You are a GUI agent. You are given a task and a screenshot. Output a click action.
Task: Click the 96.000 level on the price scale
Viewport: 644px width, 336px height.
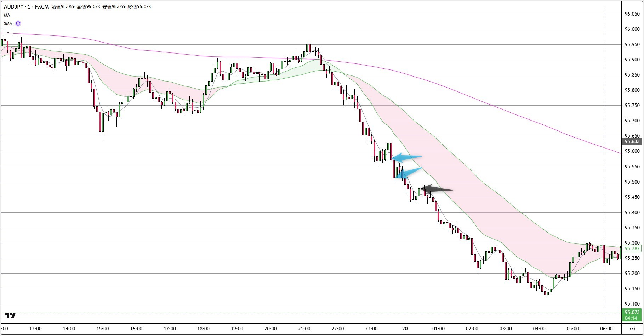[x=632, y=29]
